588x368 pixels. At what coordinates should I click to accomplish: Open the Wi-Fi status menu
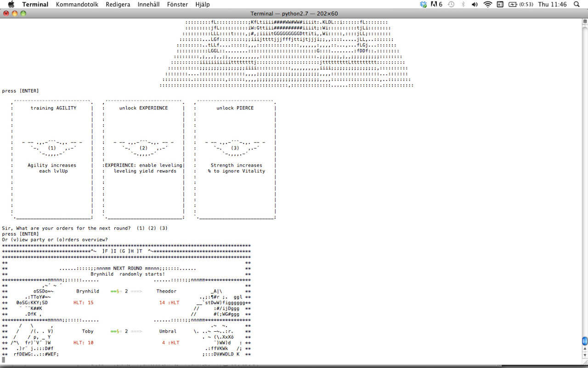click(487, 5)
